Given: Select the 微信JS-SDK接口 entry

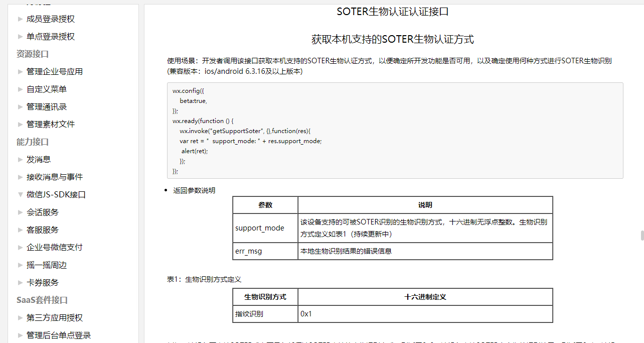Looking at the screenshot, I should 56,195.
